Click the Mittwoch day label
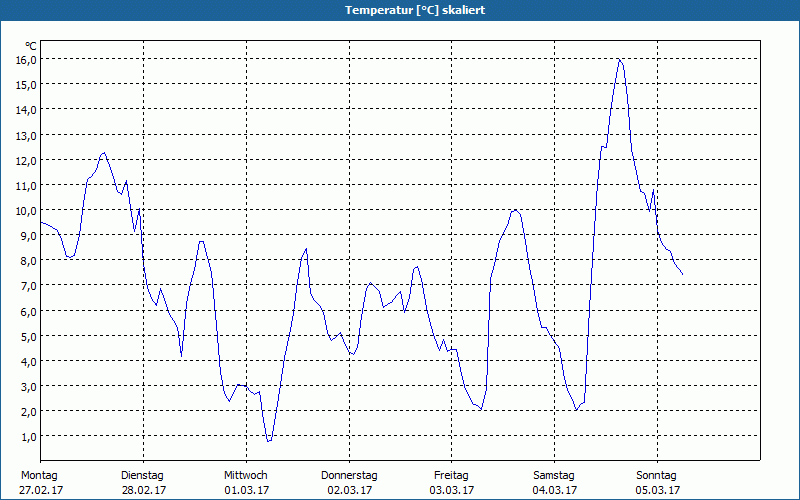The image size is (800, 500). tap(245, 476)
